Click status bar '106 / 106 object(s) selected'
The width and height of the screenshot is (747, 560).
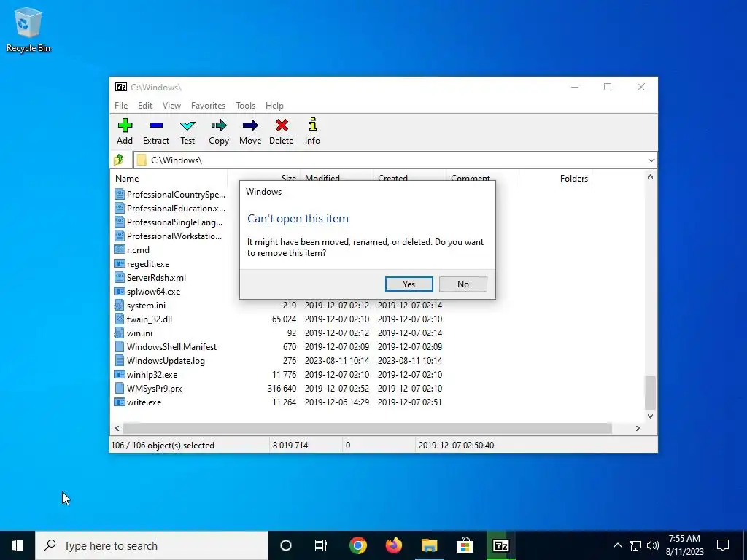pos(163,446)
